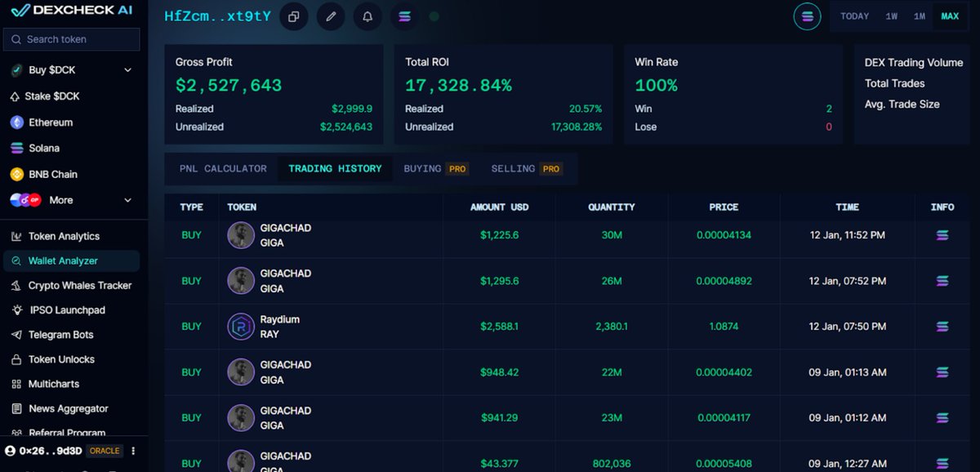Image resolution: width=980 pixels, height=472 pixels.
Task: Enable wallet alerts via bell icon
Action: (367, 16)
